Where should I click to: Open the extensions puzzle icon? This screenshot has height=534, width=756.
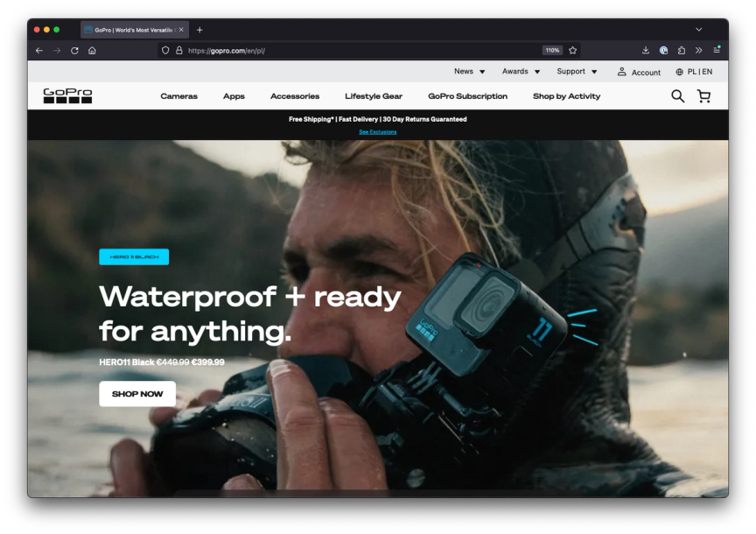[x=682, y=50]
